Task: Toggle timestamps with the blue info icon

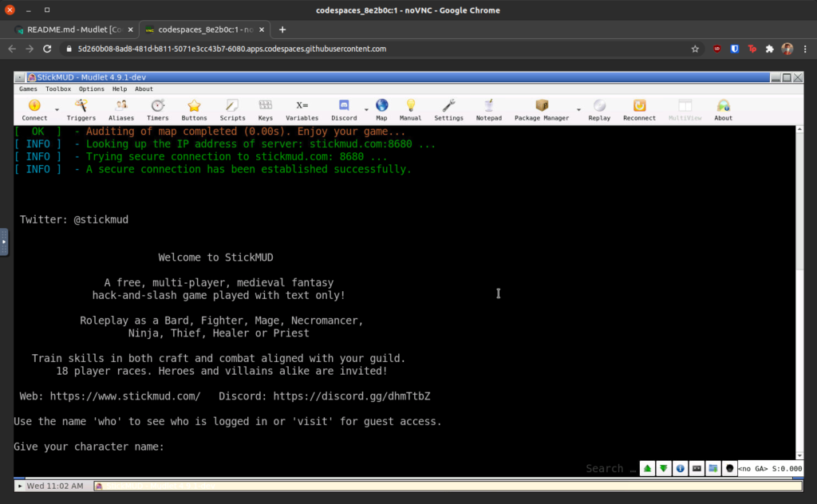Action: click(680, 469)
